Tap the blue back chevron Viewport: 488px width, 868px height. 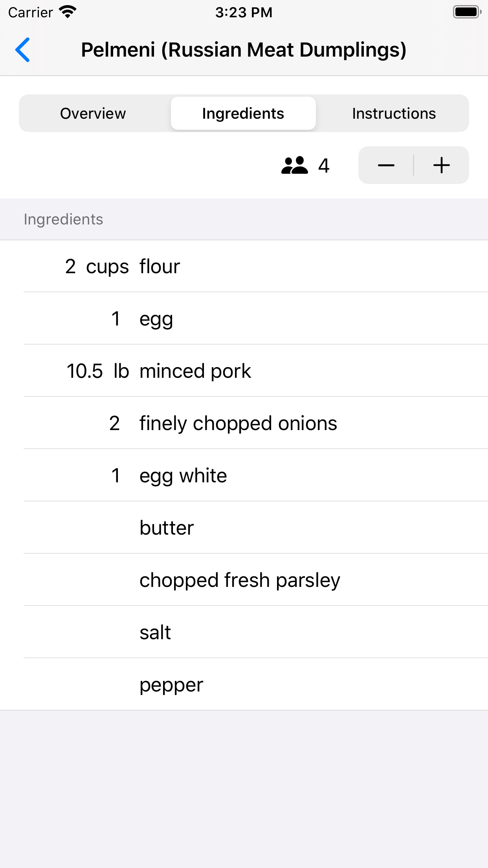(x=23, y=50)
